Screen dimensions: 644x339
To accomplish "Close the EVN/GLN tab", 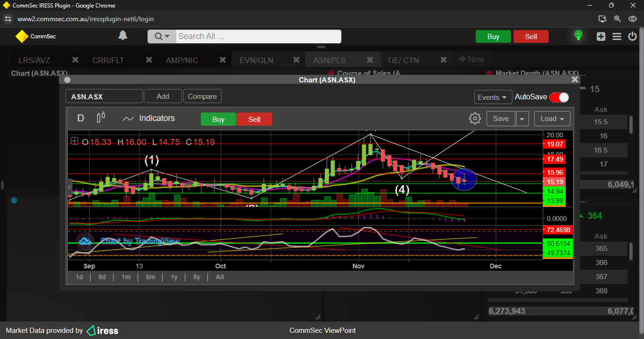I will click(296, 60).
